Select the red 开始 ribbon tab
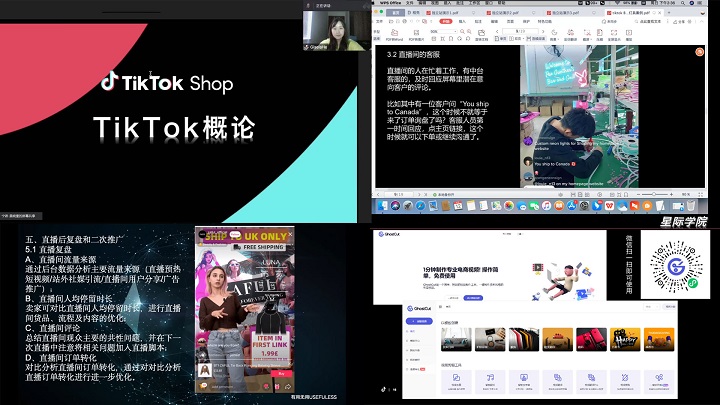 445,21
